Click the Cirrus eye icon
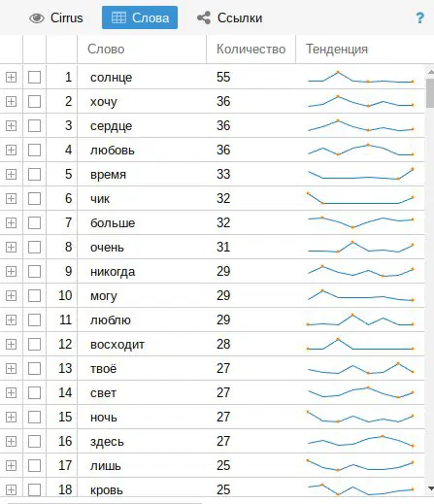Viewport: 434px width, 504px height. tap(37, 18)
